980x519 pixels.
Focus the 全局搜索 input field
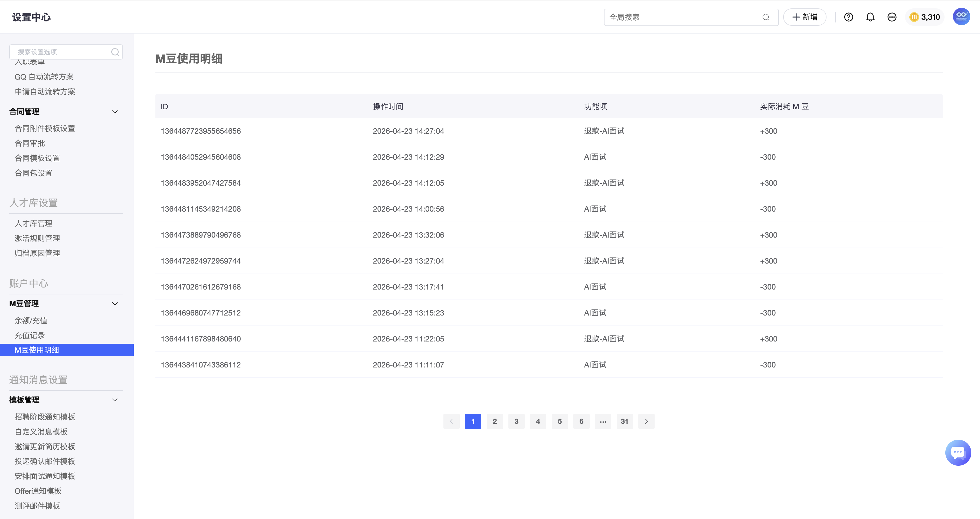(681, 17)
